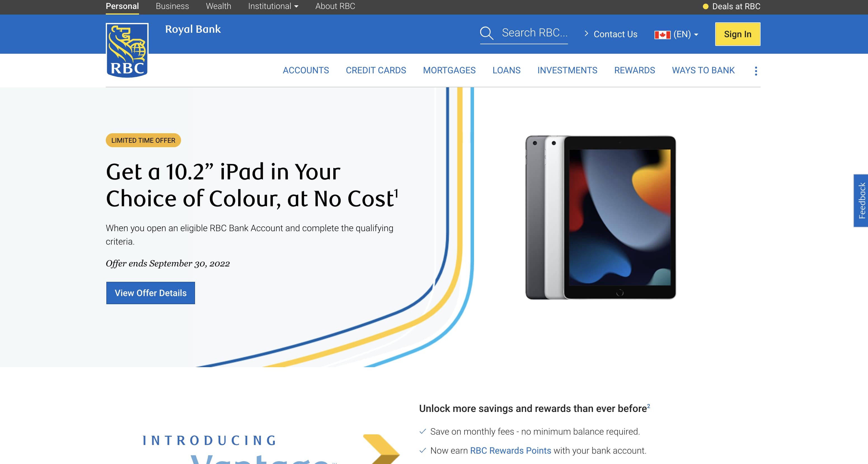Click the Canadian flag icon
Screen dimensions: 868x464
pyautogui.click(x=662, y=34)
